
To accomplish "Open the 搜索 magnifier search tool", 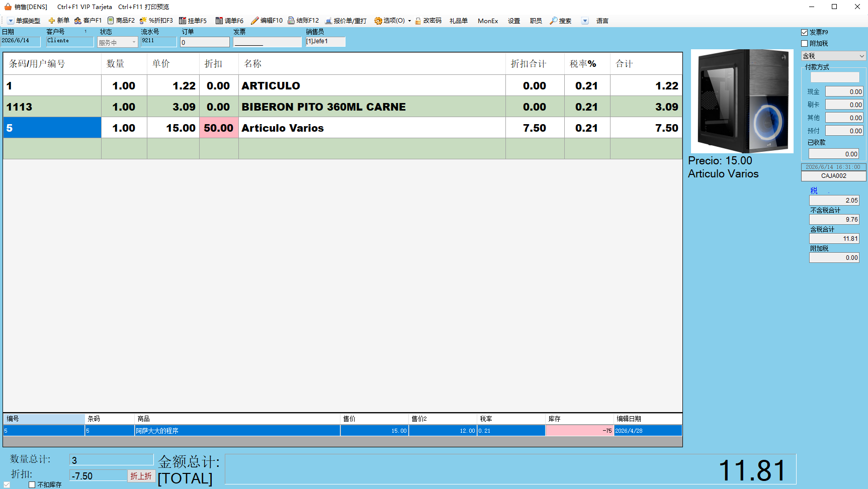I will coord(553,21).
